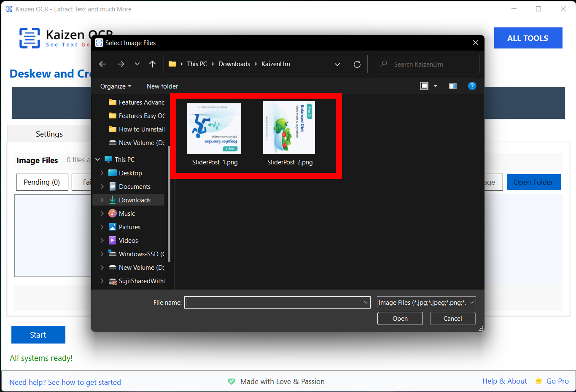Click the Back navigation arrow
Screen dimensions: 576x392
coord(102,64)
